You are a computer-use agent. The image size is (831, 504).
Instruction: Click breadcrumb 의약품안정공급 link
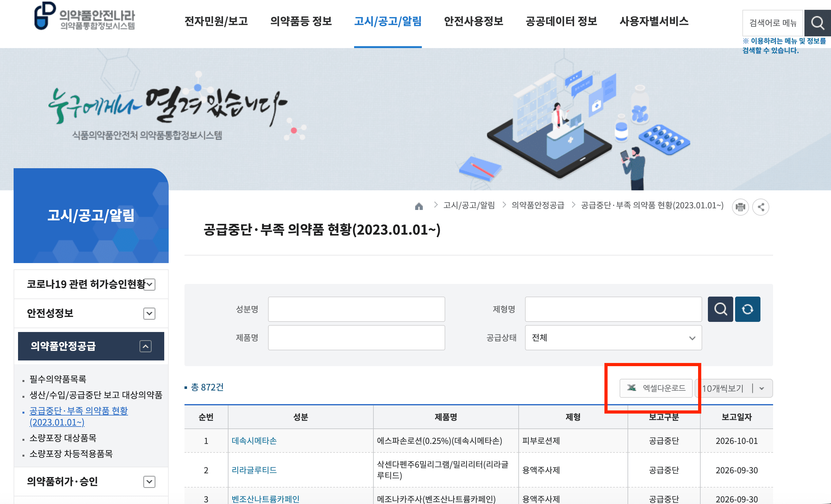(x=538, y=205)
